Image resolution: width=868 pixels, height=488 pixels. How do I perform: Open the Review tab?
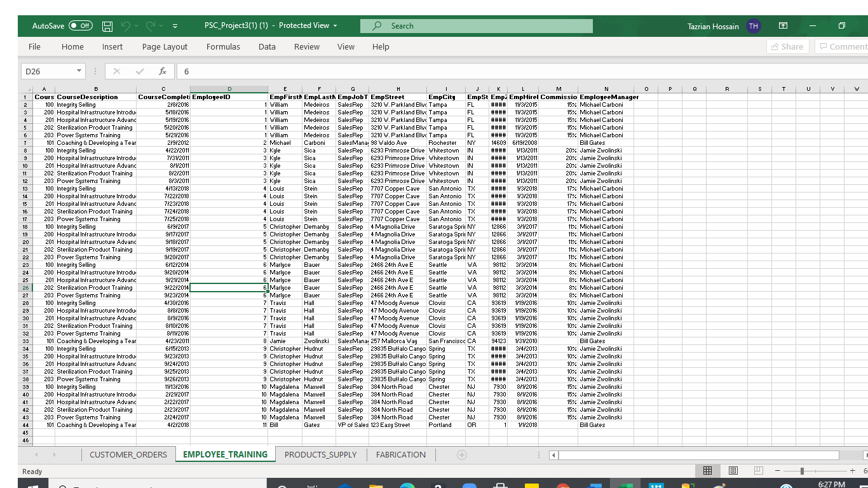[307, 46]
